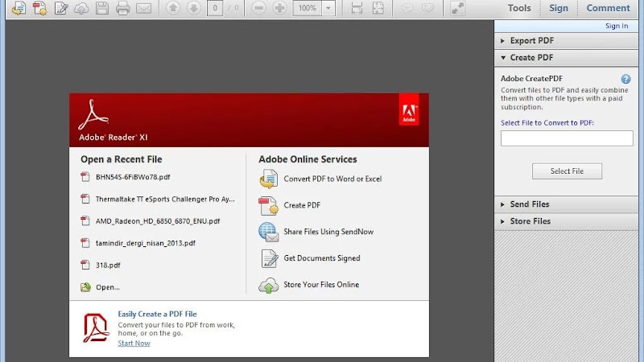Screen dimensions: 644x362
Task: Click the red PDF icon in promo banner
Action: [x=95, y=328]
